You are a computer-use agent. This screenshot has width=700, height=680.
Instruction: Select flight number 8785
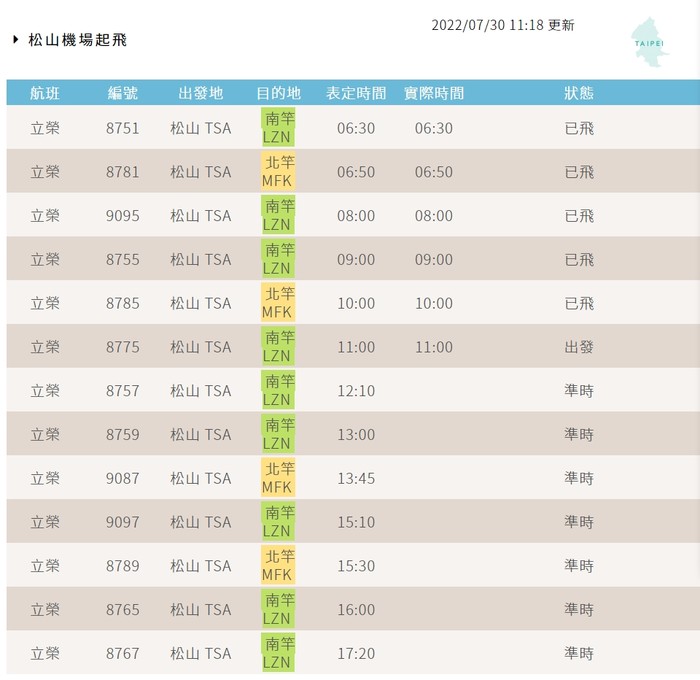123,303
